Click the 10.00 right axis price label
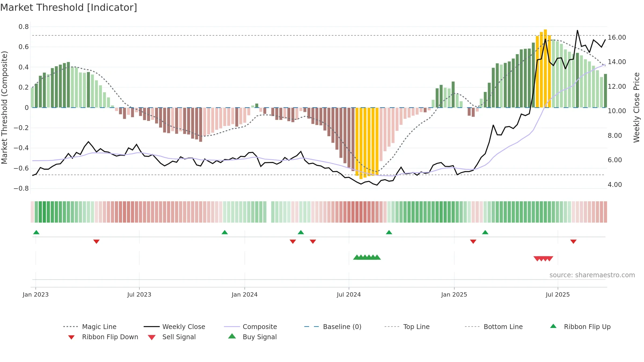This screenshot has width=644, height=362. (x=617, y=111)
